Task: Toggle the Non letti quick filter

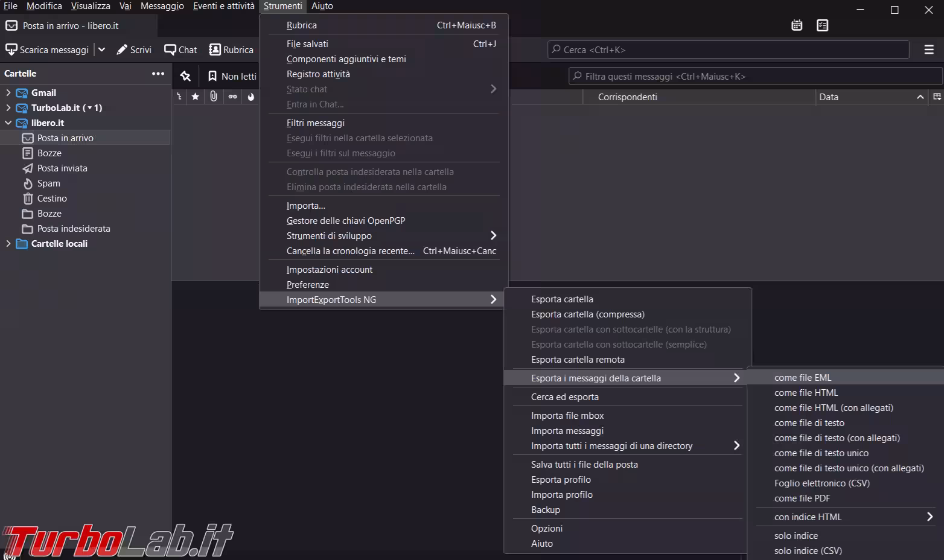Action: pos(232,76)
